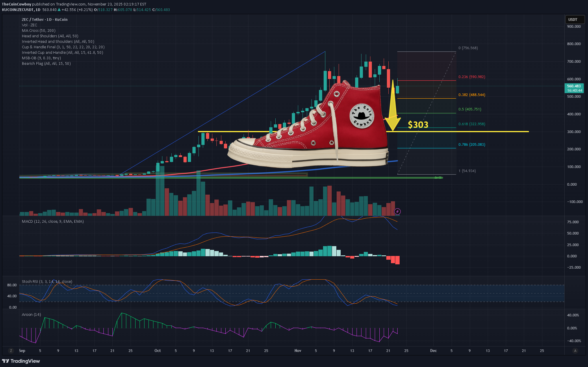Open symbol search from the "ZEC / Tether · 1D · KuCoin" title
Viewport: 588px width, 367px height.
[44, 19]
